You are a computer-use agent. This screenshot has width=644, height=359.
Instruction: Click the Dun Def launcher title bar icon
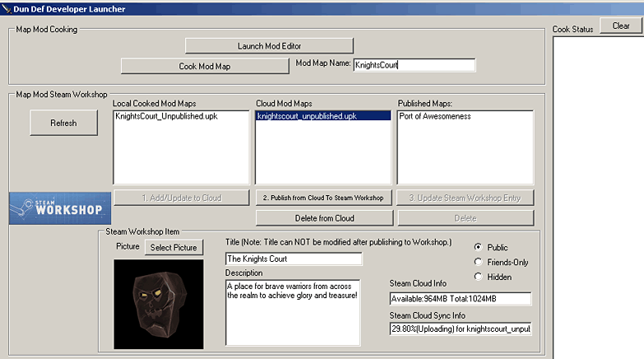[6, 8]
